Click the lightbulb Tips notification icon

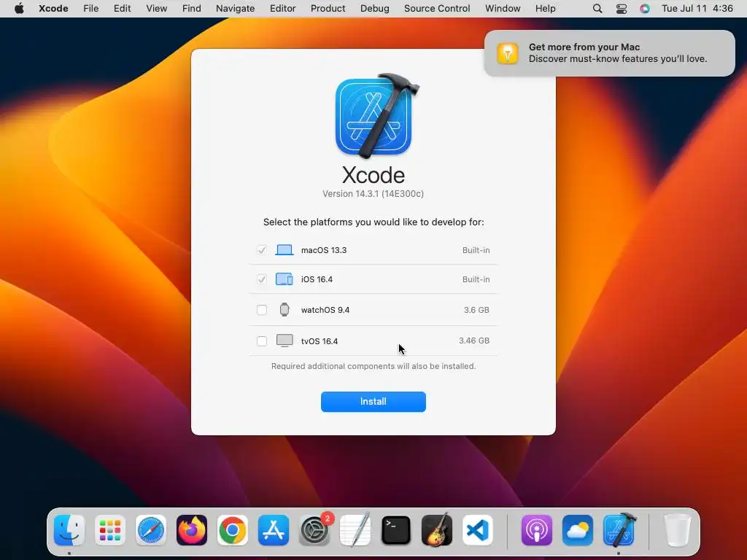tap(508, 52)
